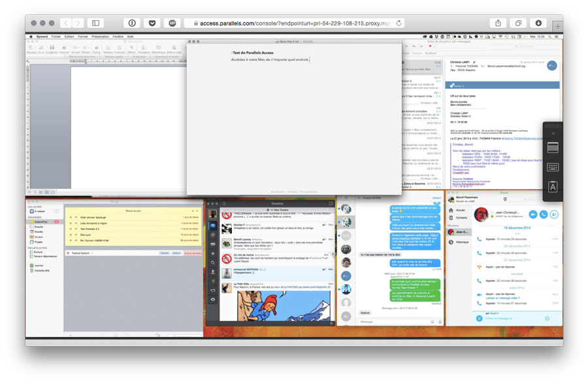Open Safari's Share menu icon
The height and width of the screenshot is (382, 588).
498,24
